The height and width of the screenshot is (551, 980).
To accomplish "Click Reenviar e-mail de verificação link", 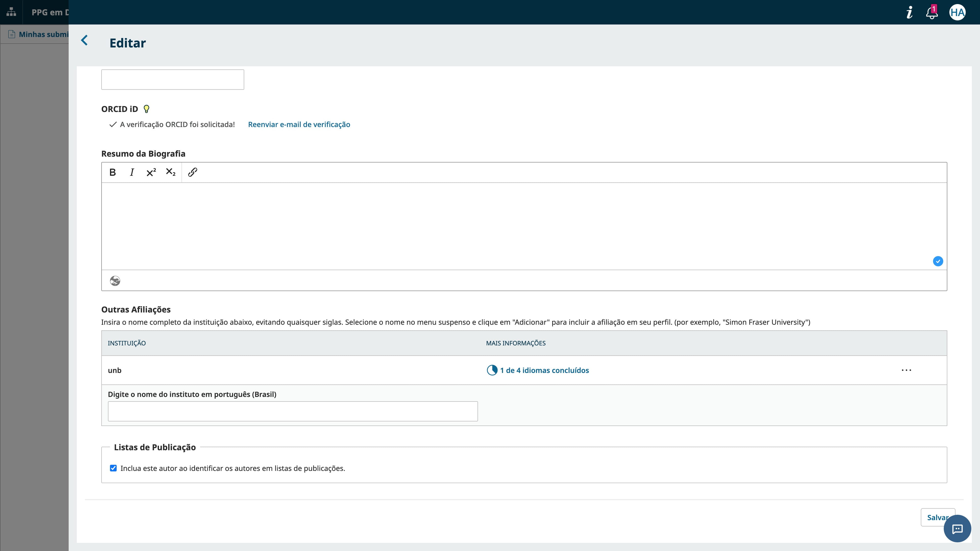I will coord(299,124).
